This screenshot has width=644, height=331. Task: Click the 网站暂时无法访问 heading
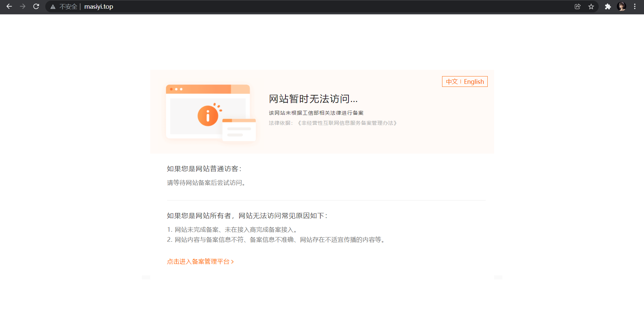(313, 99)
